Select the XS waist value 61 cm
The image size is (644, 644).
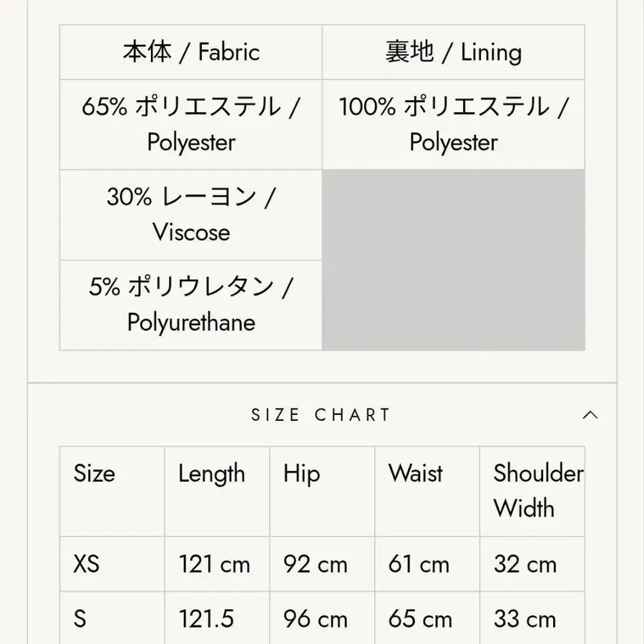click(419, 564)
